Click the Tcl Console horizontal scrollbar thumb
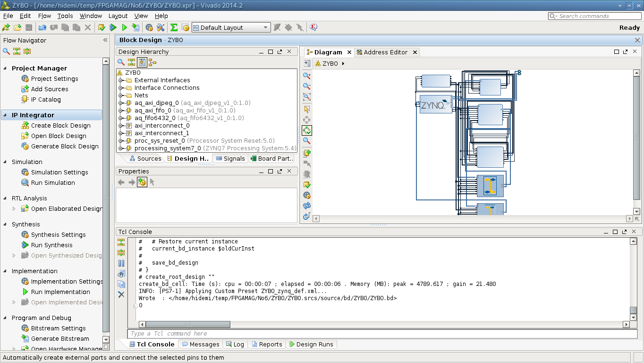This screenshot has height=363, width=644. [x=187, y=324]
